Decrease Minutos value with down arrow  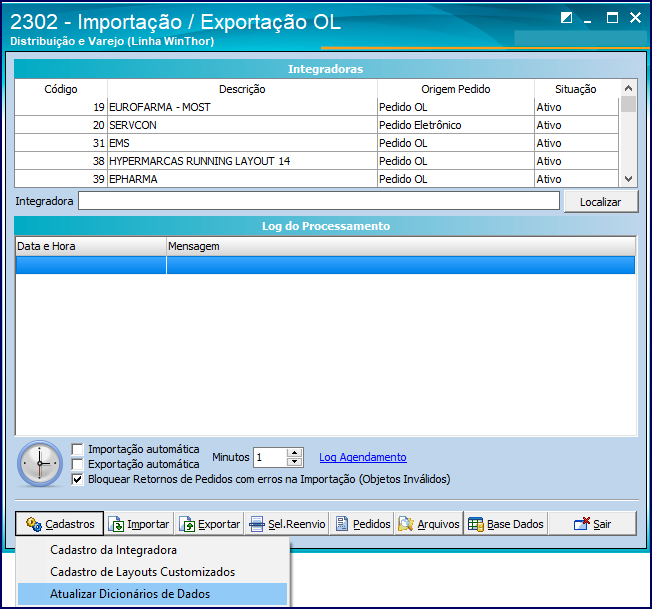click(x=294, y=462)
